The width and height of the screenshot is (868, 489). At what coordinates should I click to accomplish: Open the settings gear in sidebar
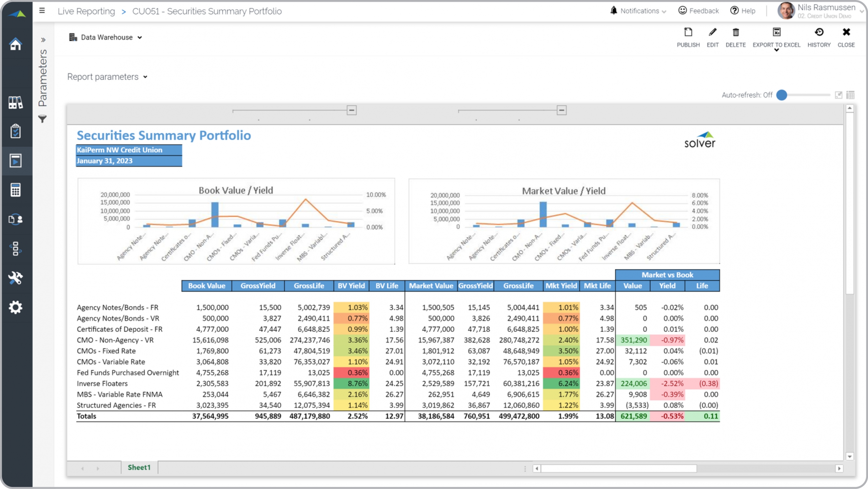pyautogui.click(x=16, y=307)
